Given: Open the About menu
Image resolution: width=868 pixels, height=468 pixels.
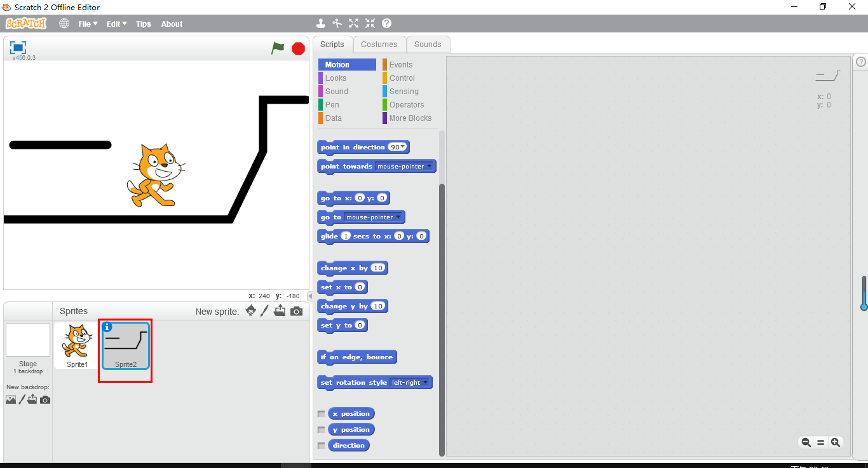Looking at the screenshot, I should click(172, 24).
